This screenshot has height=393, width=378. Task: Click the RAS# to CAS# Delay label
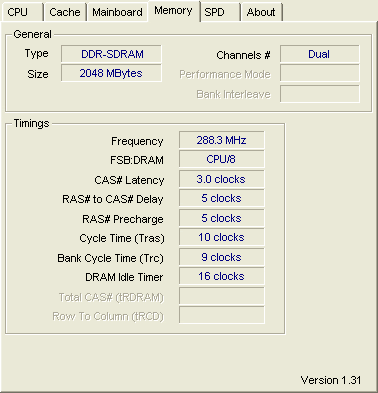113,199
